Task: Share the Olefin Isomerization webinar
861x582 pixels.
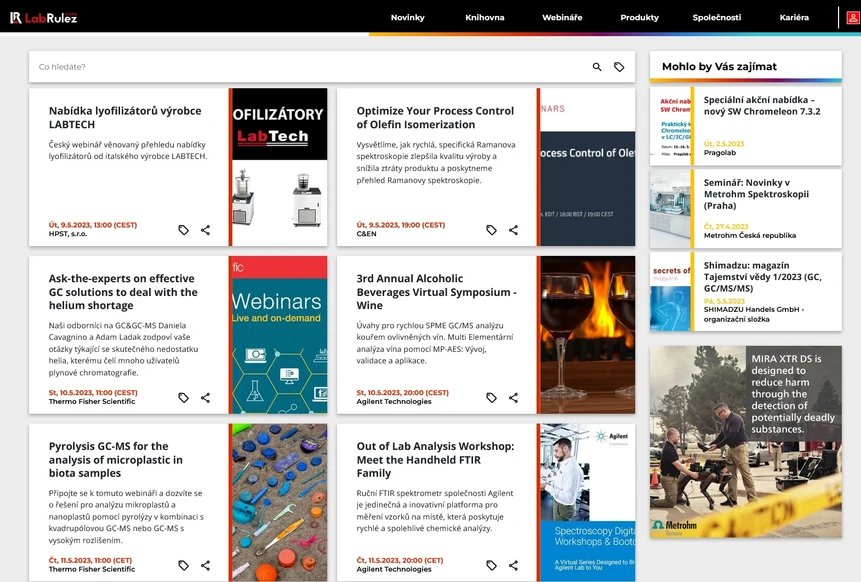Action: click(513, 230)
